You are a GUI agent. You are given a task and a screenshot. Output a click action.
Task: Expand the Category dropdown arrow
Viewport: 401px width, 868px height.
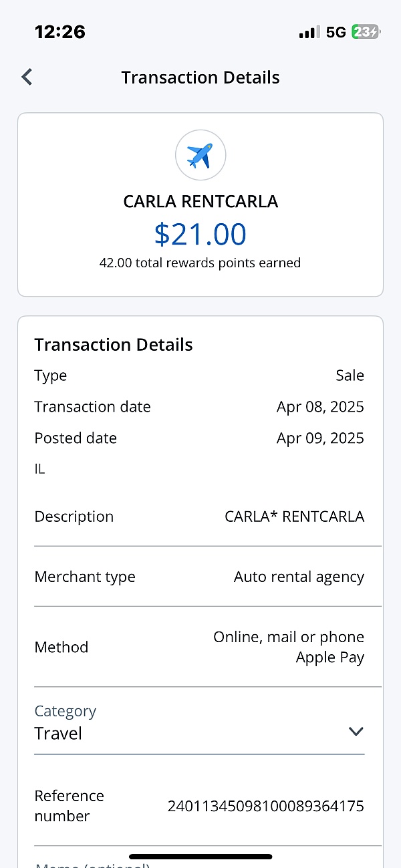coord(356,732)
